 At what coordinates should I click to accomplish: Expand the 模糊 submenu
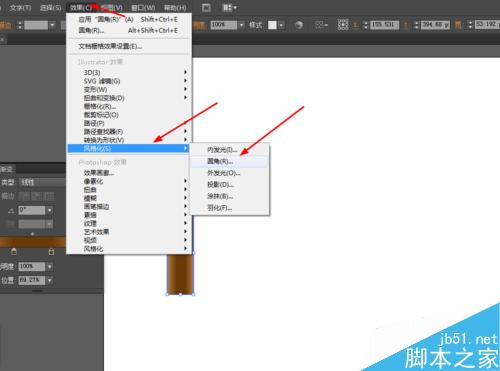[x=129, y=198]
